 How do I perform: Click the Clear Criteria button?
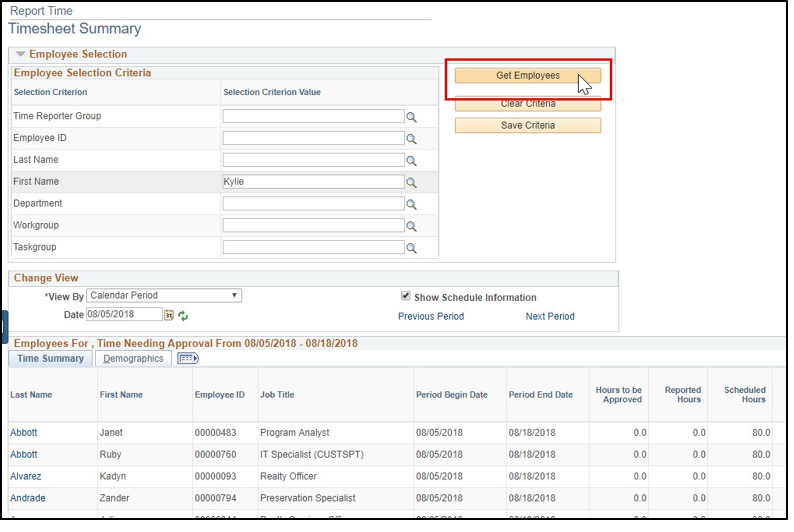tap(527, 104)
